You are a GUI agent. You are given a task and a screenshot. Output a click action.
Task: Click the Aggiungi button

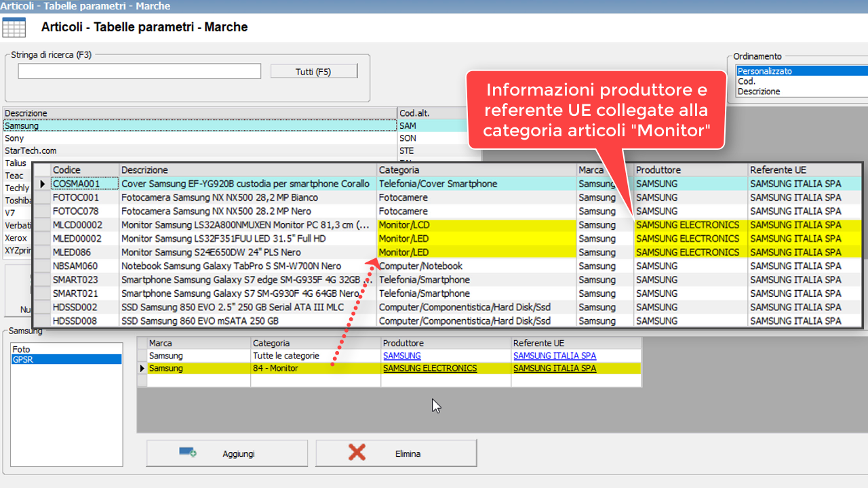pyautogui.click(x=226, y=453)
